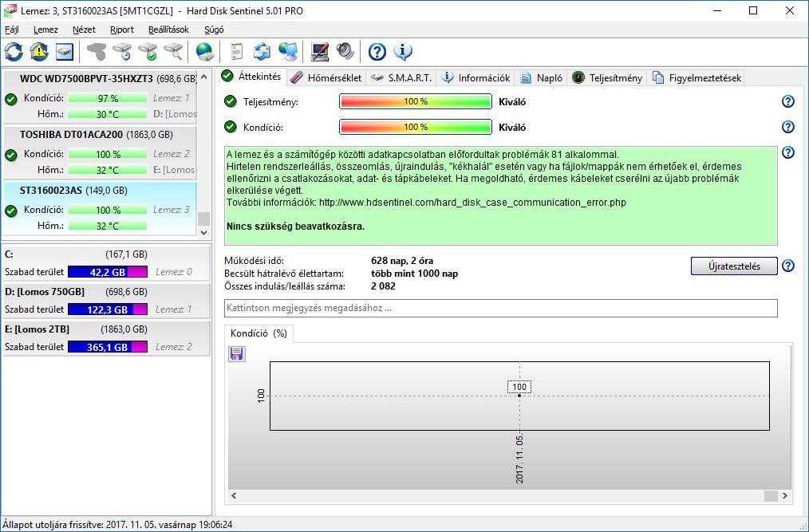Click the 122,3 GB free space bar
Screen dimensions: 809x532
click(108, 309)
